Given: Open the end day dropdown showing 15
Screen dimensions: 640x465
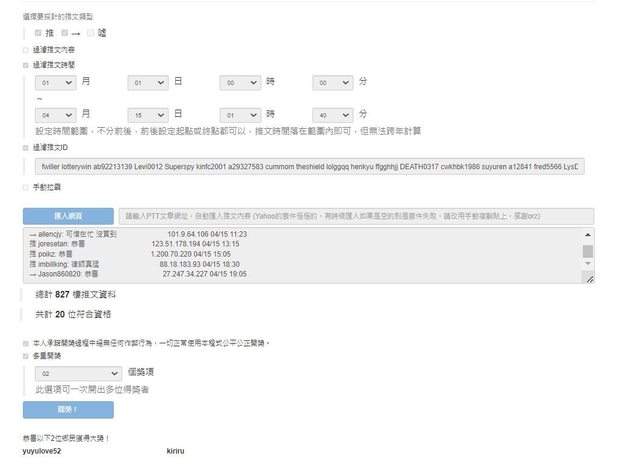Looking at the screenshot, I should pos(148,114).
